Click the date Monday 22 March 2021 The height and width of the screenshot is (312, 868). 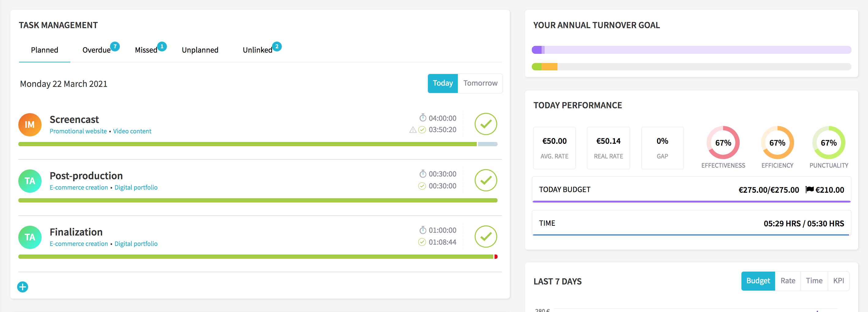click(x=64, y=84)
